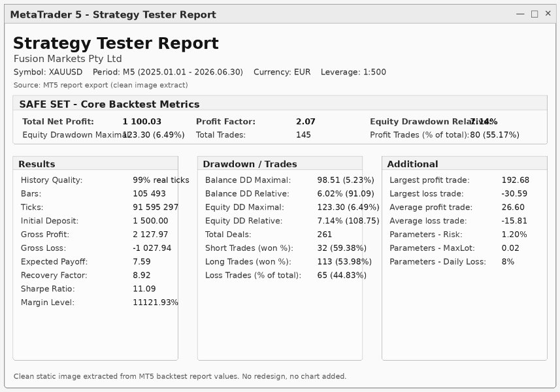Select the Fusion Markets Pty Ltd text

click(68, 59)
